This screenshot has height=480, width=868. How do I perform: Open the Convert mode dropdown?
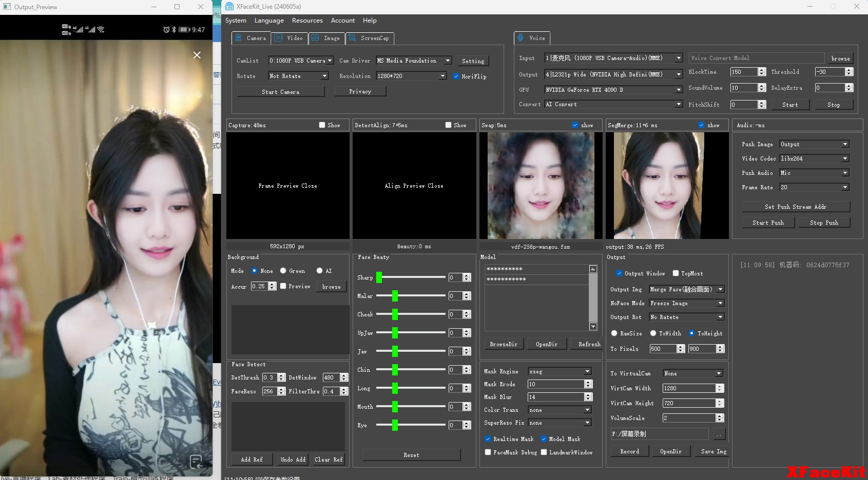613,104
